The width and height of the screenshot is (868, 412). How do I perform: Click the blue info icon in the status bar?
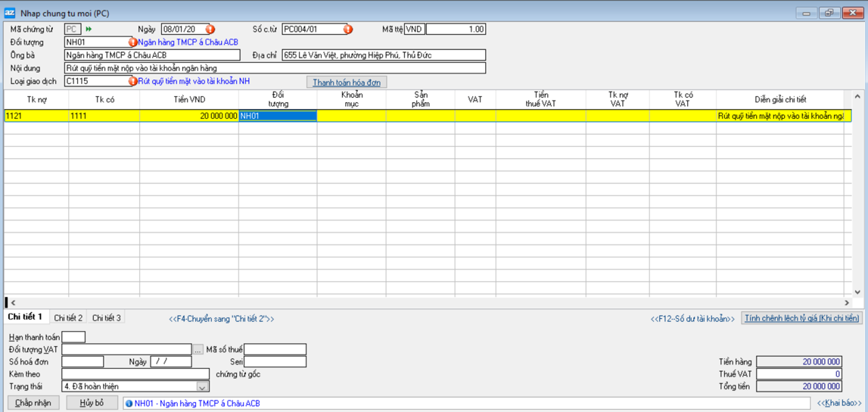[x=129, y=404]
